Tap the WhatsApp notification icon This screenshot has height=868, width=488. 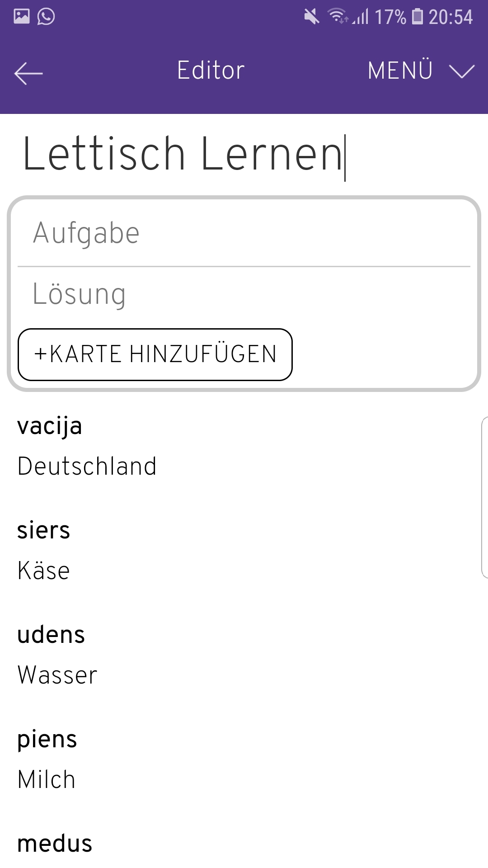pos(46,17)
